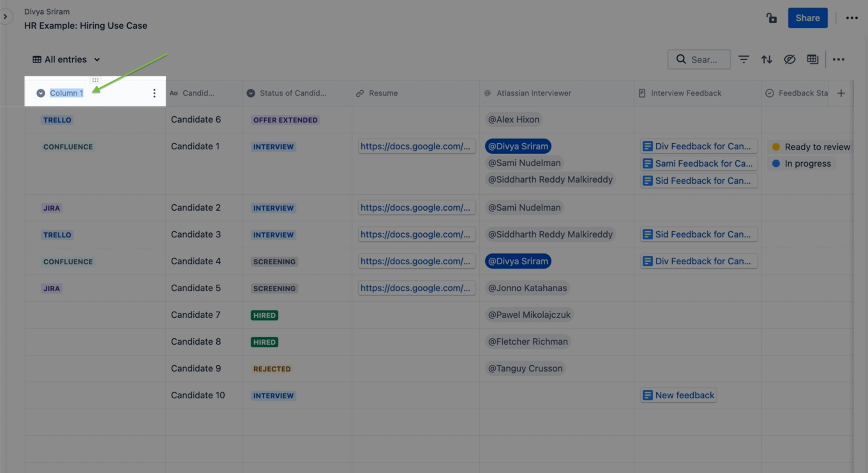Open the New feedback page link
This screenshot has height=473, width=868.
coord(679,395)
